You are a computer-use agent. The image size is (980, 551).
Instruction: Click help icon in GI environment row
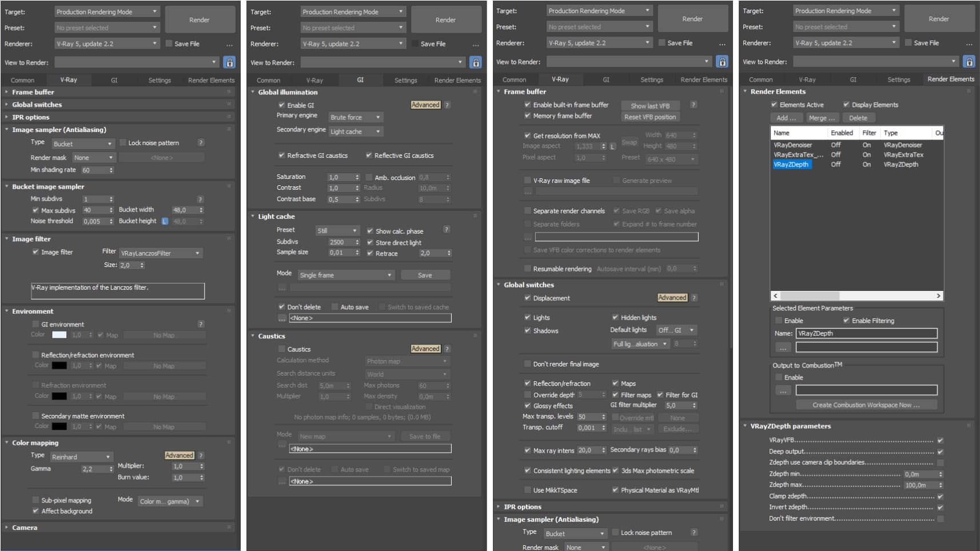pyautogui.click(x=201, y=324)
